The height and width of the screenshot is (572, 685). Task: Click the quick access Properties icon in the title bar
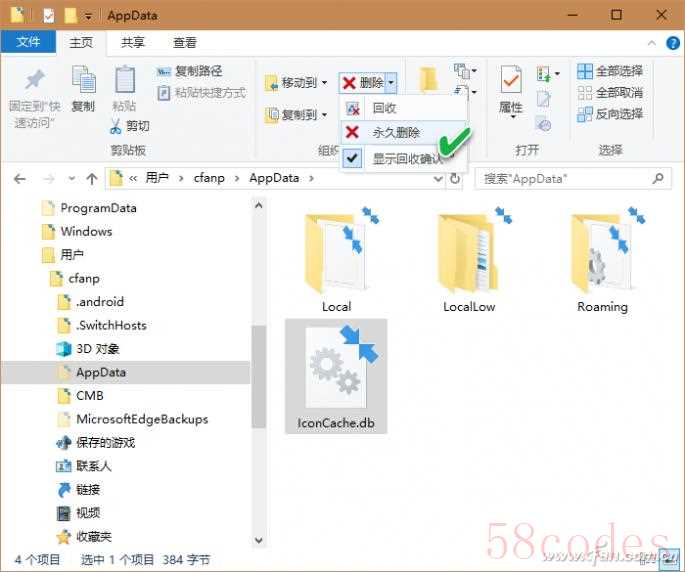(x=49, y=16)
